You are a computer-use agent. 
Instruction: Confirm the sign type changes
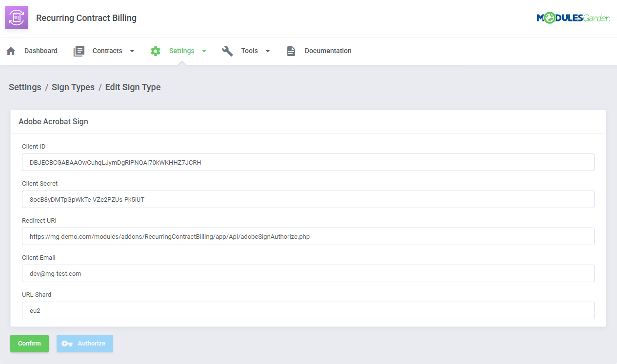29,344
